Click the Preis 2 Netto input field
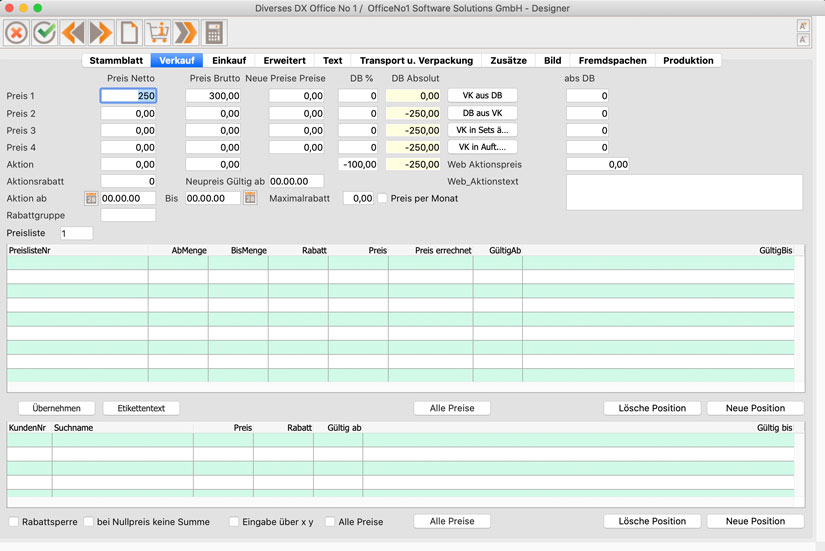This screenshot has width=825, height=551. [x=128, y=113]
